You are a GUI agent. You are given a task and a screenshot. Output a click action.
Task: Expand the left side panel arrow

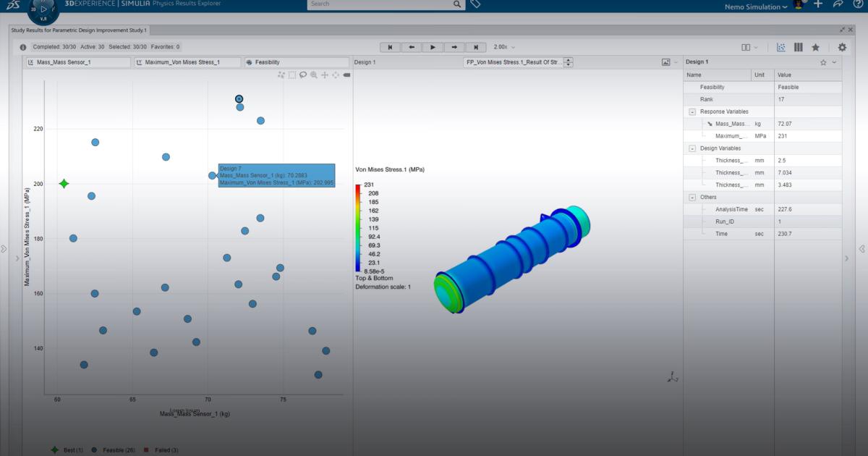click(4, 249)
